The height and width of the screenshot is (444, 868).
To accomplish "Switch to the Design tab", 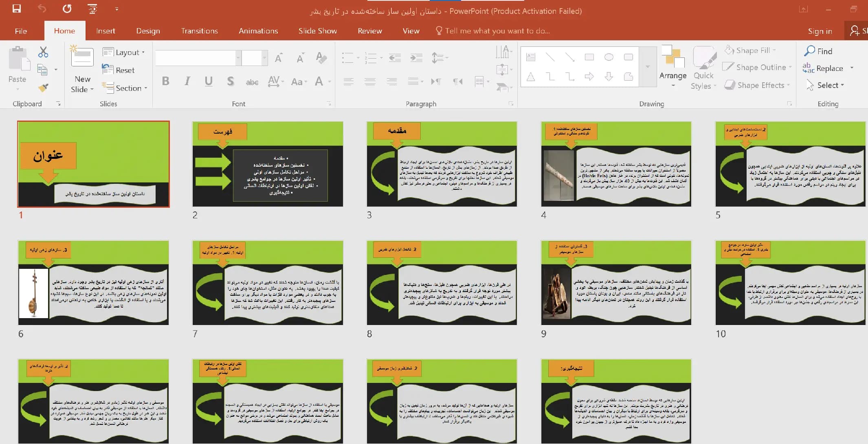I will click(148, 31).
